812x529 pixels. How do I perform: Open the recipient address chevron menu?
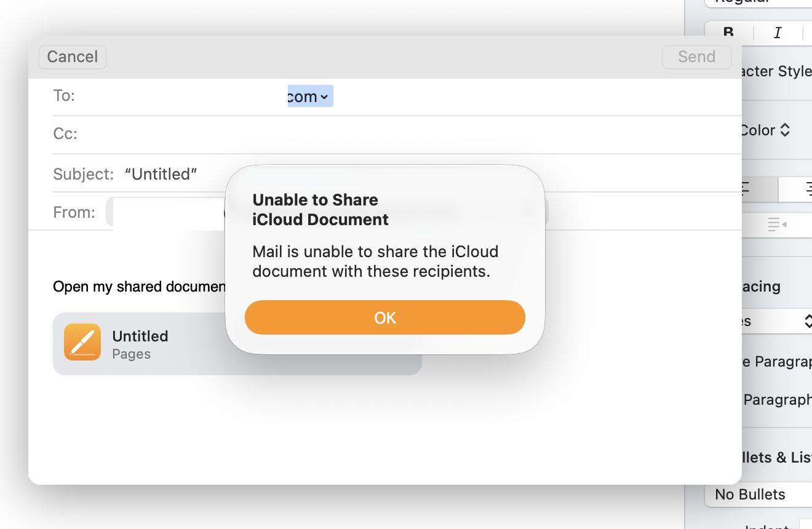pos(324,97)
